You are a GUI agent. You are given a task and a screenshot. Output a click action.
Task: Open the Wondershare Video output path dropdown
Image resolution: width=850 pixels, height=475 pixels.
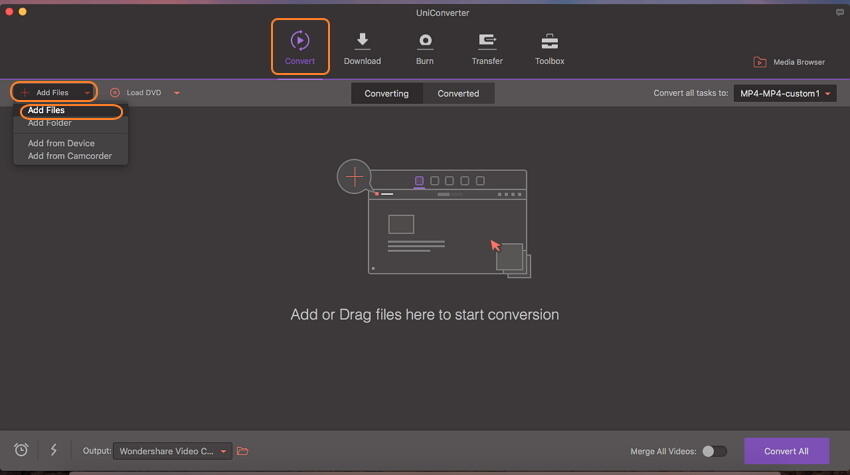pyautogui.click(x=172, y=451)
